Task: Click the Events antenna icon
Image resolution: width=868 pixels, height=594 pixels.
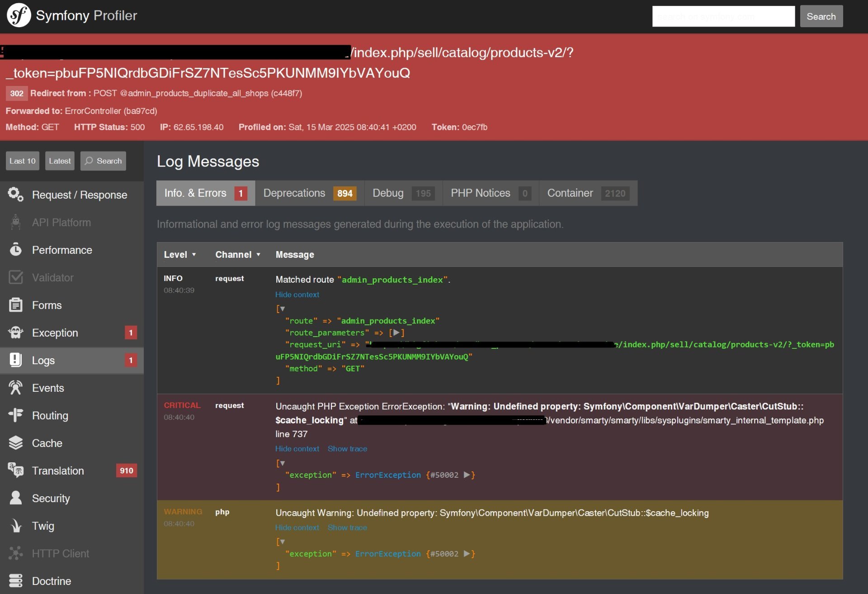Action: point(15,388)
